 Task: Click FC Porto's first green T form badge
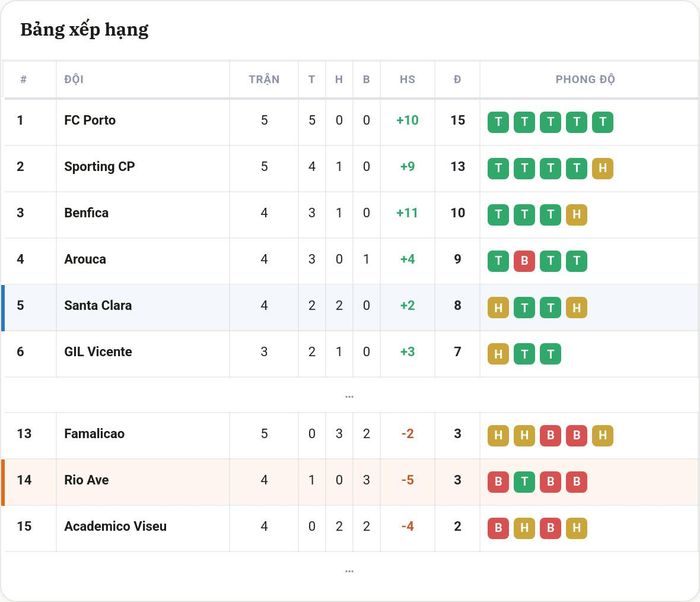(x=498, y=122)
